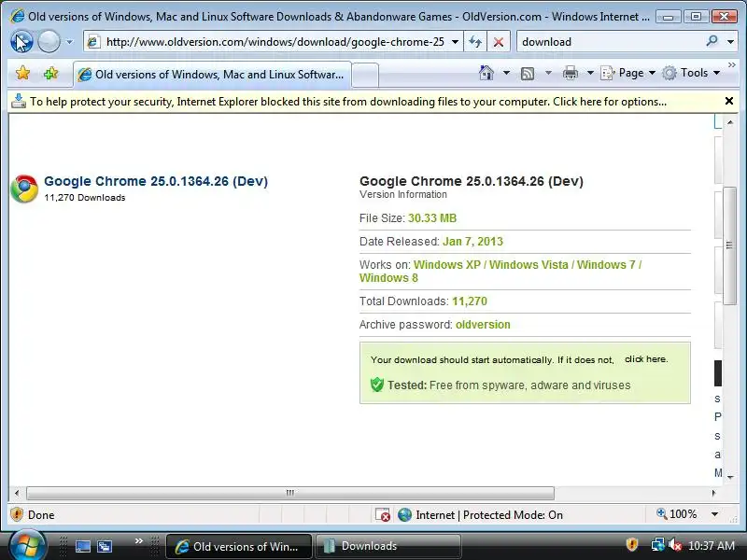Show more toolbar commands chevron

click(732, 64)
